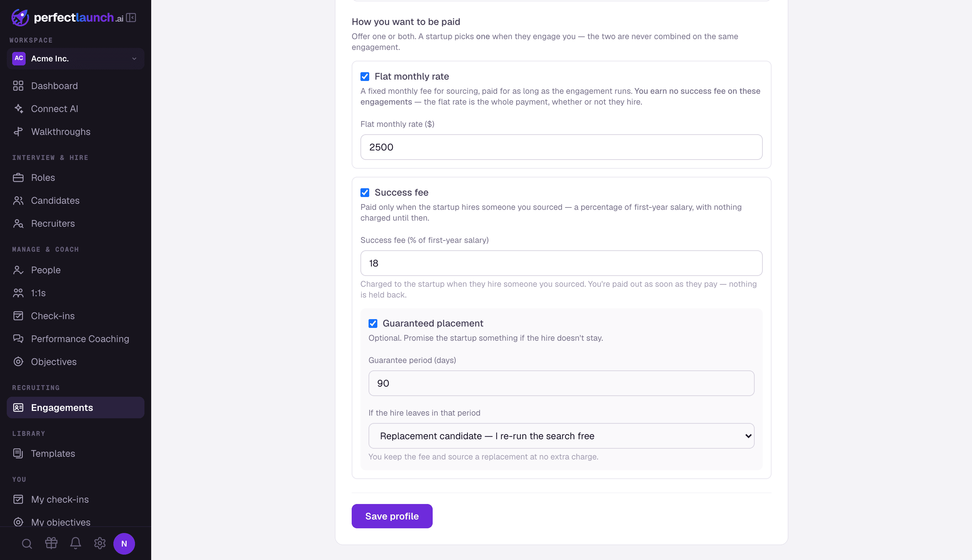The width and height of the screenshot is (972, 560).
Task: Click the 'How you want to be paid' heading
Action: point(406,22)
